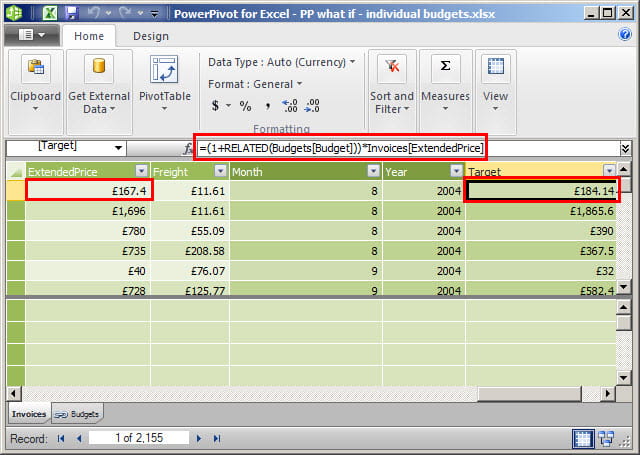Open Customize Quick Access Toolbar dropdown
This screenshot has width=640, height=455.
155,14
